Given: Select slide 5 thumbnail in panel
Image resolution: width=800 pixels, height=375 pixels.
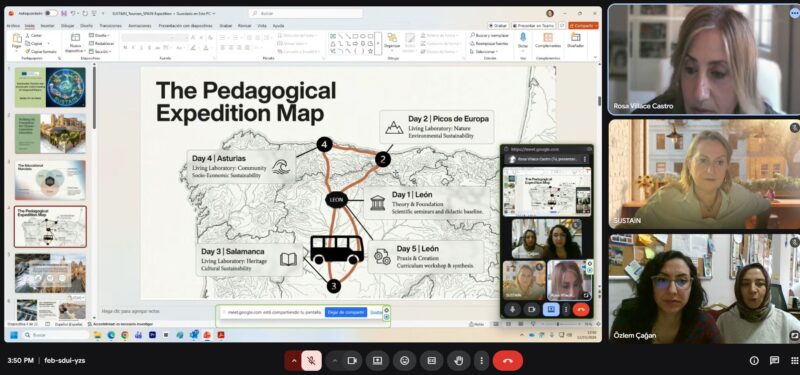Looking at the screenshot, I should coord(50,273).
